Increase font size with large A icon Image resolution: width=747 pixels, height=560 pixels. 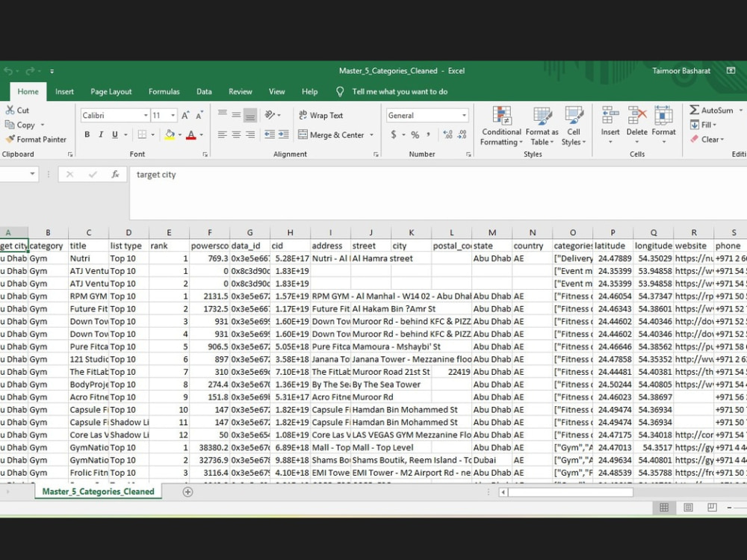185,115
